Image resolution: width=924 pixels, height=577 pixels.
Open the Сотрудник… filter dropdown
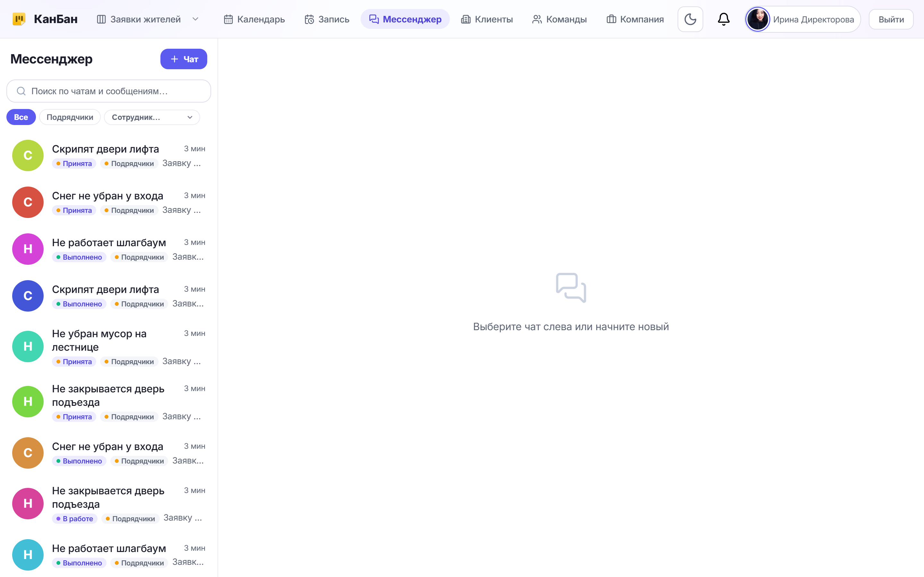tap(152, 117)
